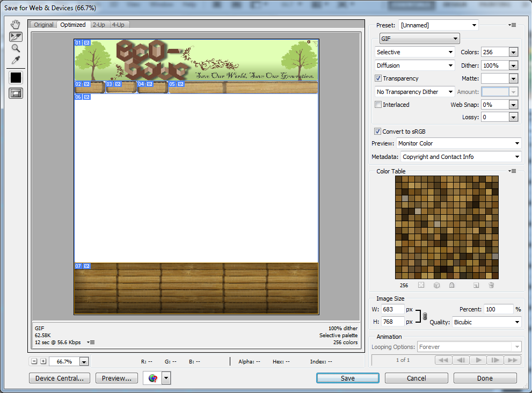
Task: Select slice 07 badge in preview
Action: point(83,266)
